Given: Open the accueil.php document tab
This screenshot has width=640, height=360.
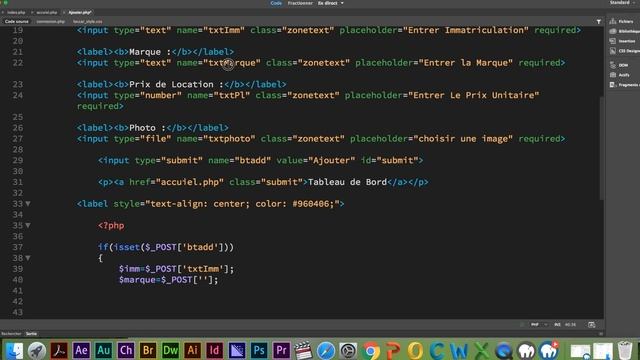Looking at the screenshot, I should click(x=47, y=12).
